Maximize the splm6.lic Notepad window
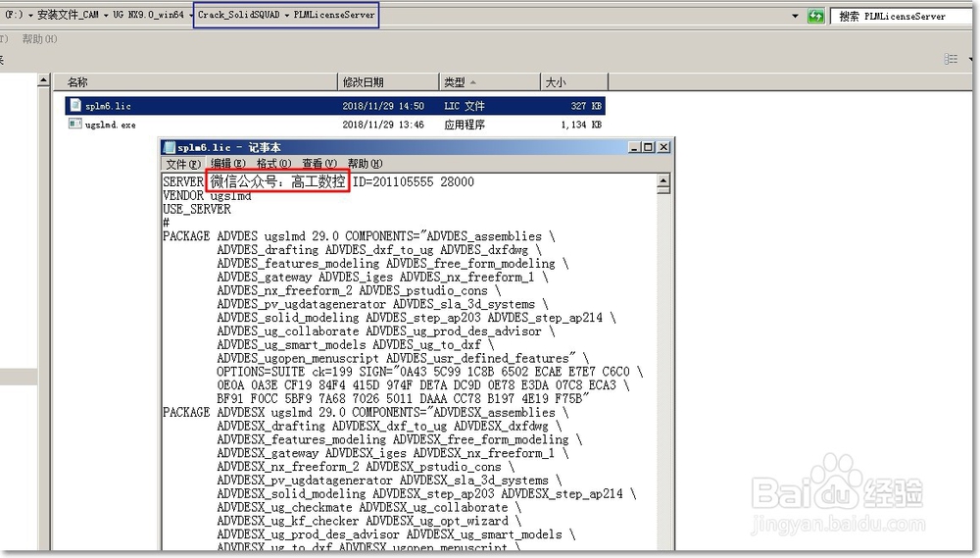 (x=649, y=147)
